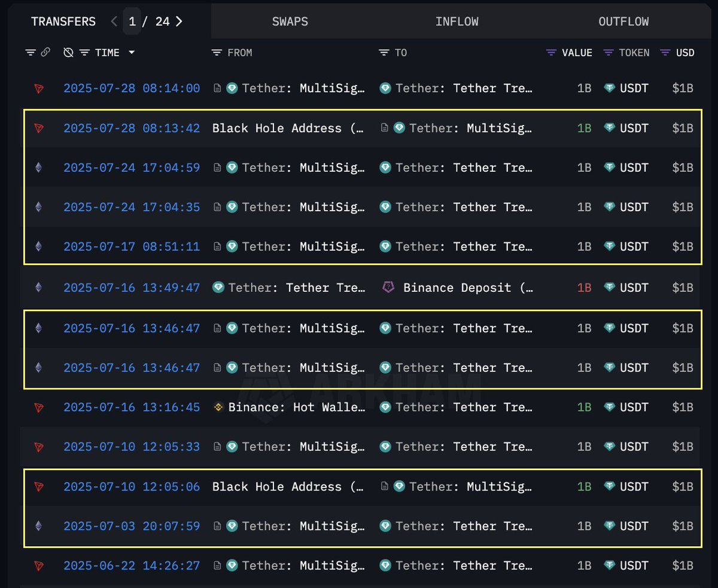Click Tether logo in FROM column on the 2025-07-03 row
The width and height of the screenshot is (718, 588).
pos(232,526)
